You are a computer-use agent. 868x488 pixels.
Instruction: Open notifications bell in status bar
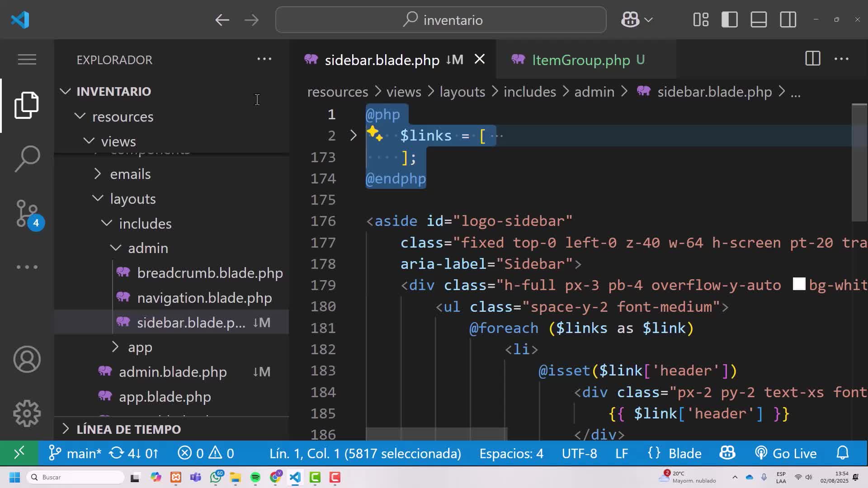point(842,453)
